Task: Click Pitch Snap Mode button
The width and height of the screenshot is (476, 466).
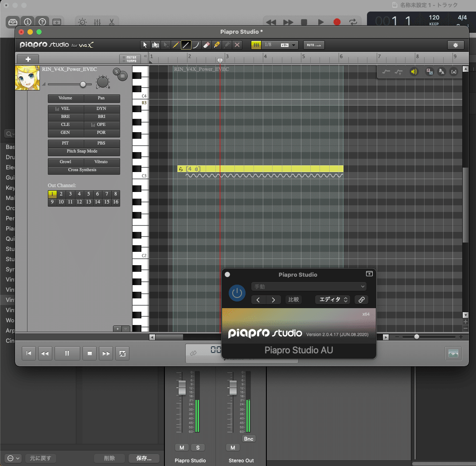Action: point(84,151)
